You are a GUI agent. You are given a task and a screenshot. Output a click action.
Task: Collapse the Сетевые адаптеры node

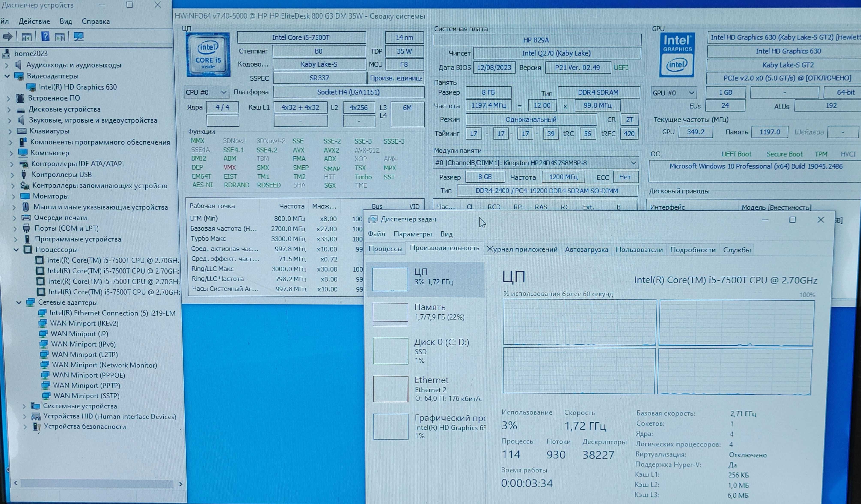click(x=19, y=303)
